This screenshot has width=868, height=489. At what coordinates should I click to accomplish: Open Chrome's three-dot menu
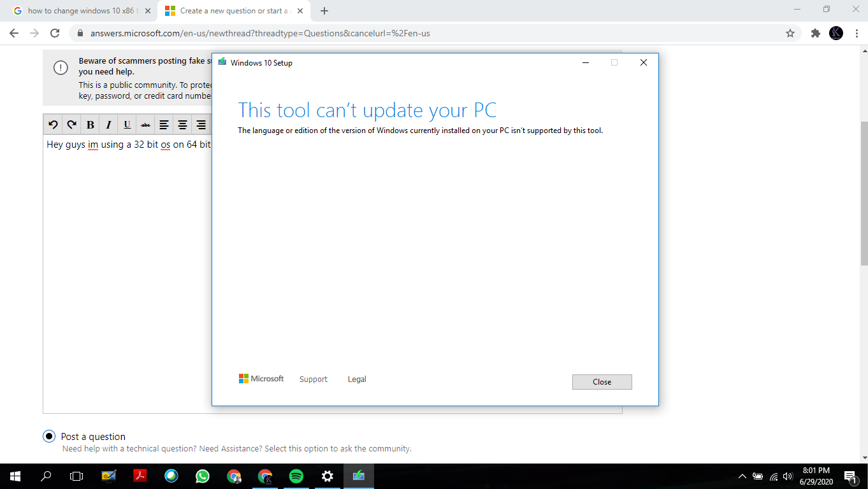[855, 33]
